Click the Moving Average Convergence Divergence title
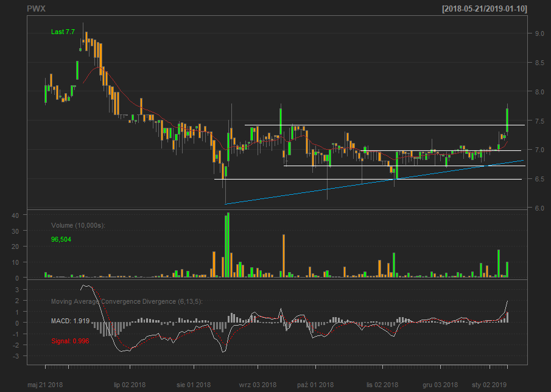Viewport: 551px width, 392px height. pos(127,301)
